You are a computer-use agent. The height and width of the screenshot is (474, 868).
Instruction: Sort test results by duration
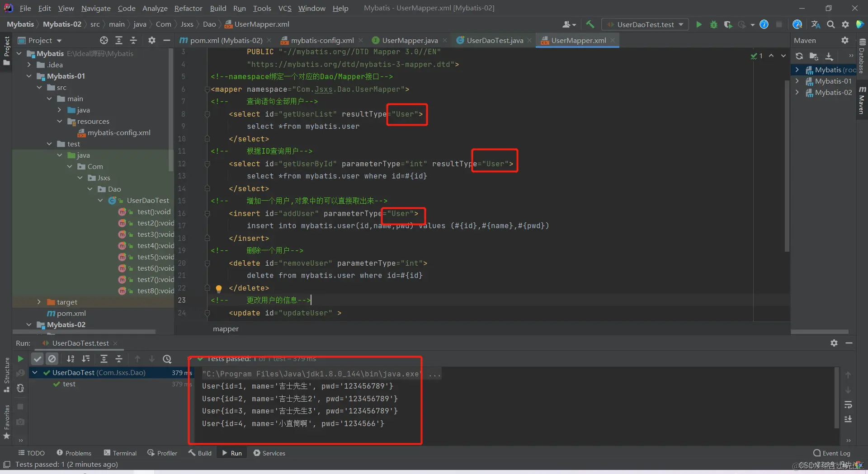click(85, 359)
